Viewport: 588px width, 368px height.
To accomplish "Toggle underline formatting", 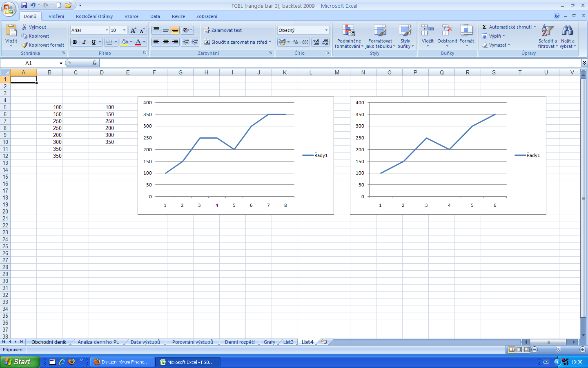I will coord(94,42).
